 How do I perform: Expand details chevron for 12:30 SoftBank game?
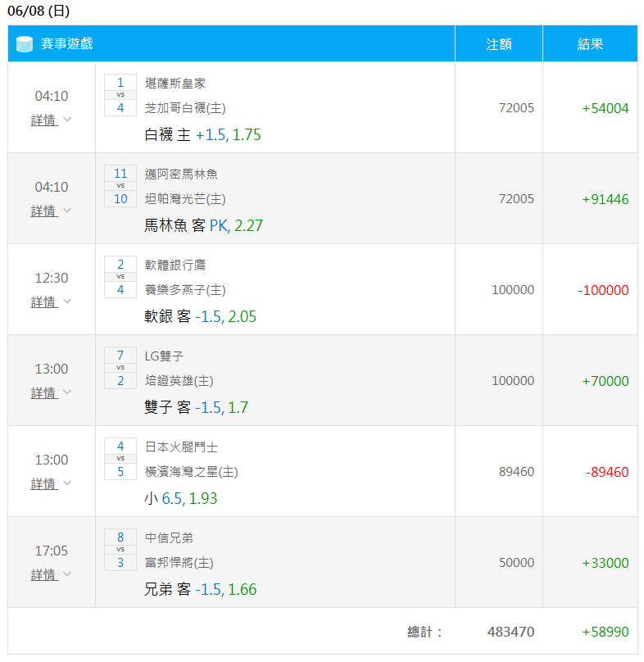pos(67,301)
